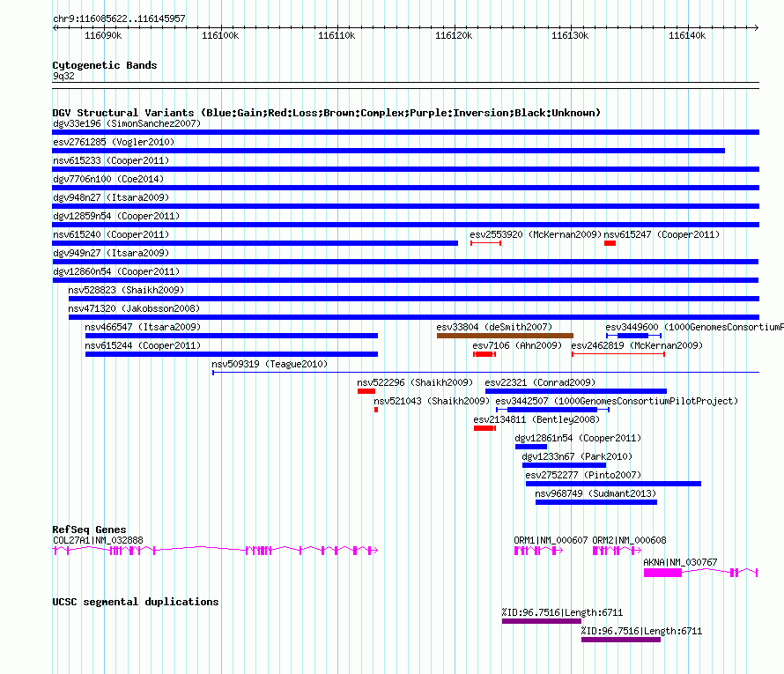Select esv2134811 (Bentley2008) red block
The height and width of the screenshot is (674, 784).
click(484, 428)
